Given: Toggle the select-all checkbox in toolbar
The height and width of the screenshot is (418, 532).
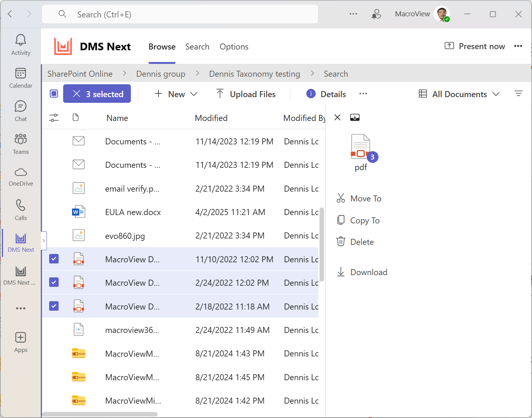Looking at the screenshot, I should pos(54,93).
